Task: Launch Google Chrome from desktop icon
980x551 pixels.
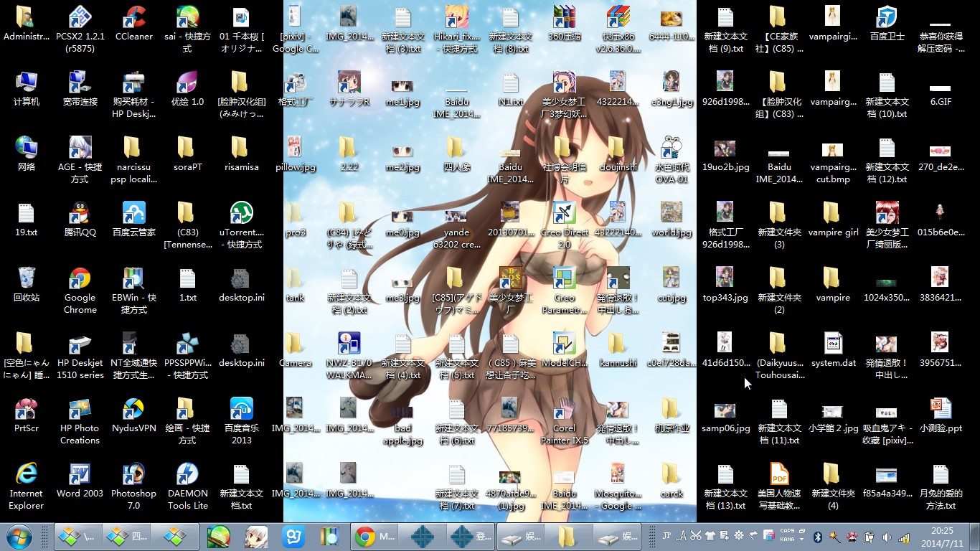Action: (x=80, y=278)
